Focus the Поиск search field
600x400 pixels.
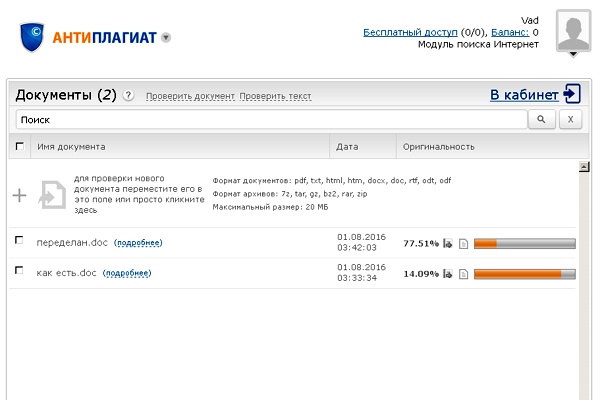(270, 120)
